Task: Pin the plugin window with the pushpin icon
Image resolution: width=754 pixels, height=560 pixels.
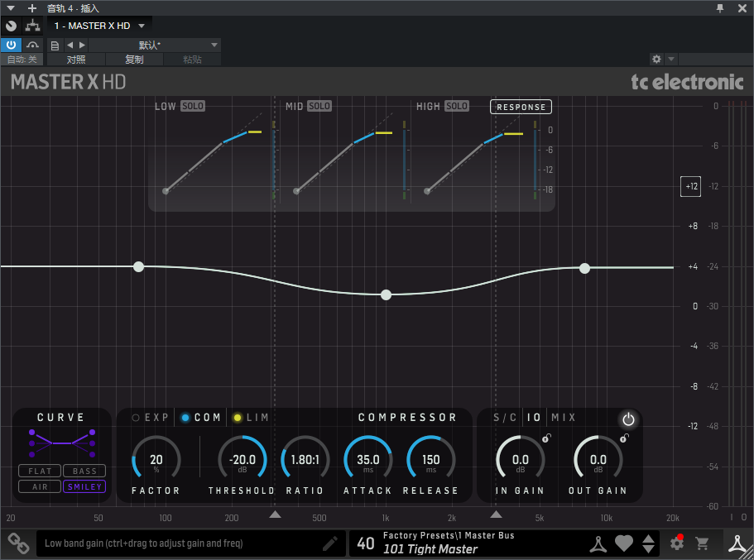Action: (720, 8)
